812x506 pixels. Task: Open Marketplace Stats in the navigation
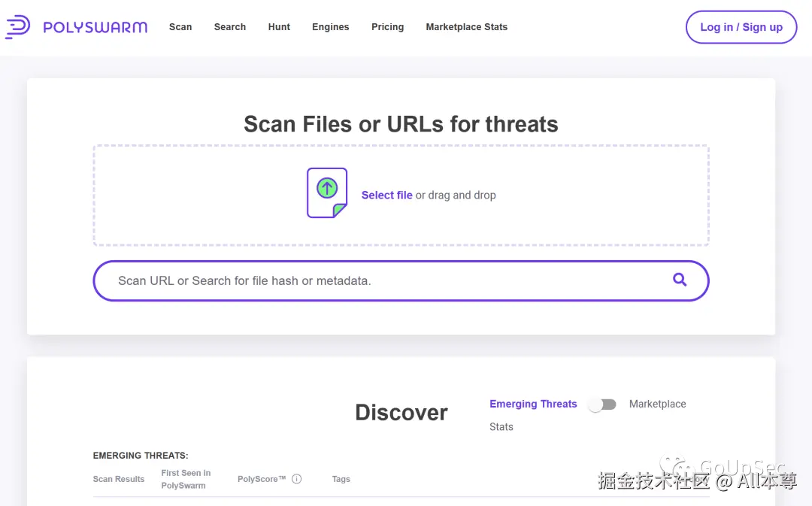click(467, 27)
